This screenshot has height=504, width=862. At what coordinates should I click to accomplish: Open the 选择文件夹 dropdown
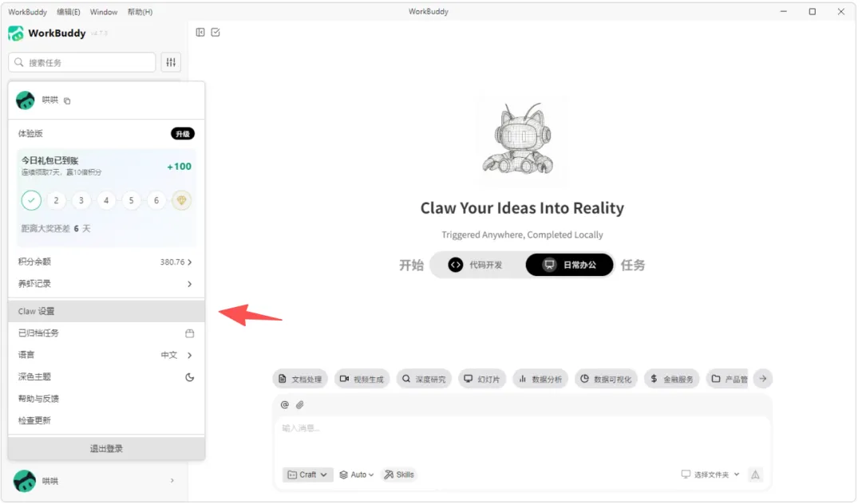pos(711,475)
